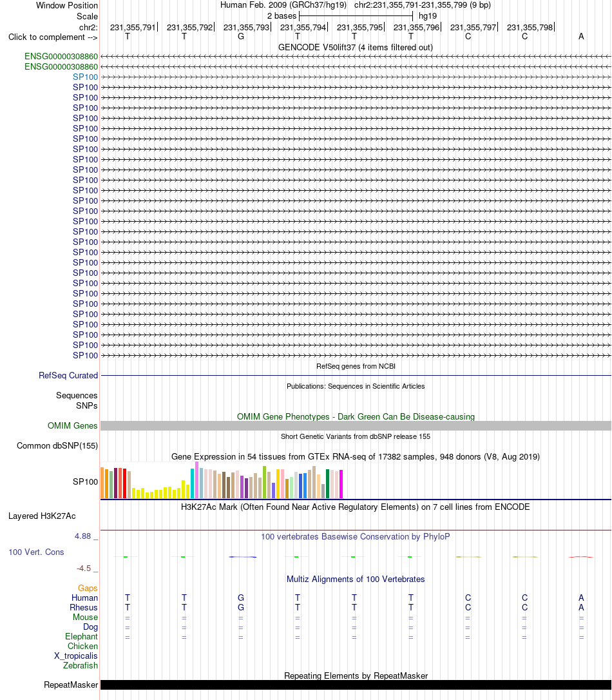612x700 pixels.
Task: Click the cyan bar in GTEx expression chart
Action: click(x=192, y=483)
